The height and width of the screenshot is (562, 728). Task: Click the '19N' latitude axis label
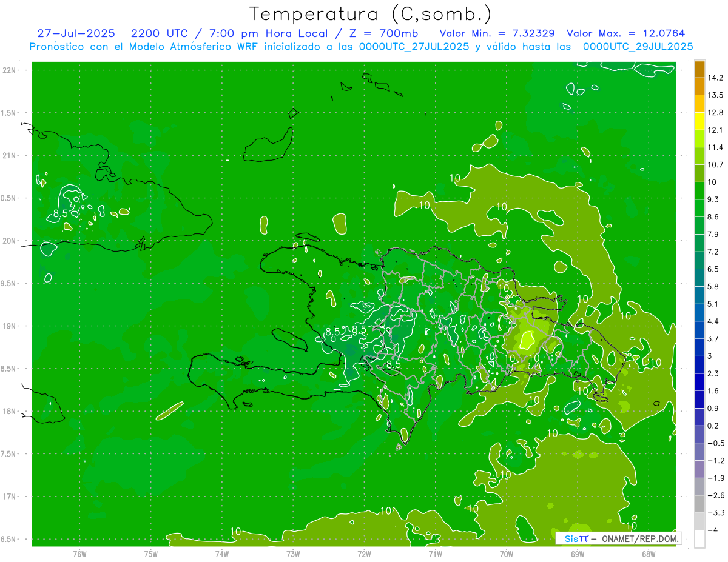(10, 326)
